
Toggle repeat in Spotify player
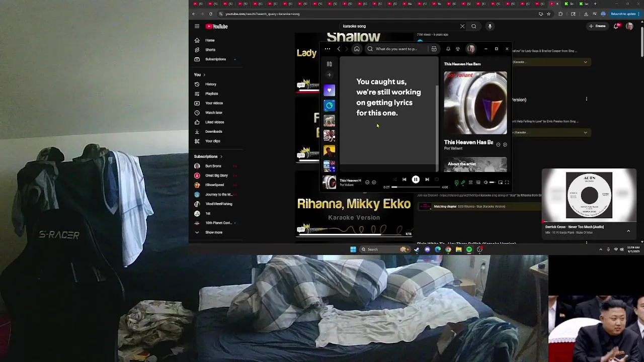[x=437, y=179]
